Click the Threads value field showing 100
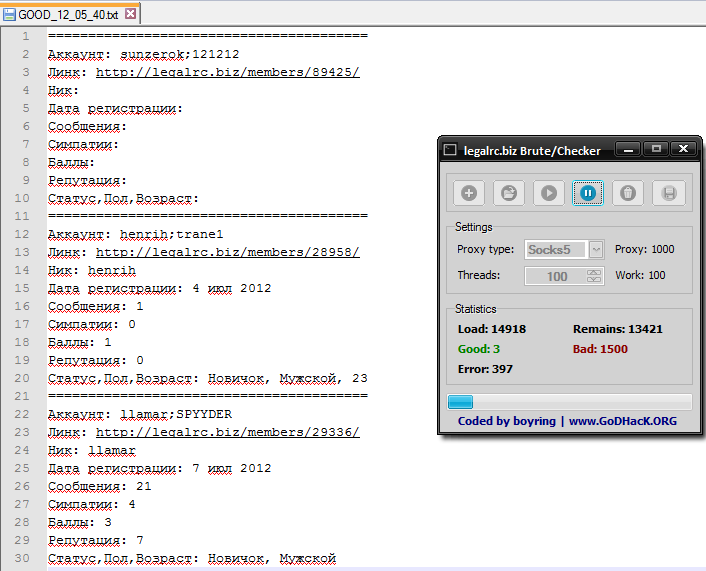706x571 pixels. click(557, 276)
